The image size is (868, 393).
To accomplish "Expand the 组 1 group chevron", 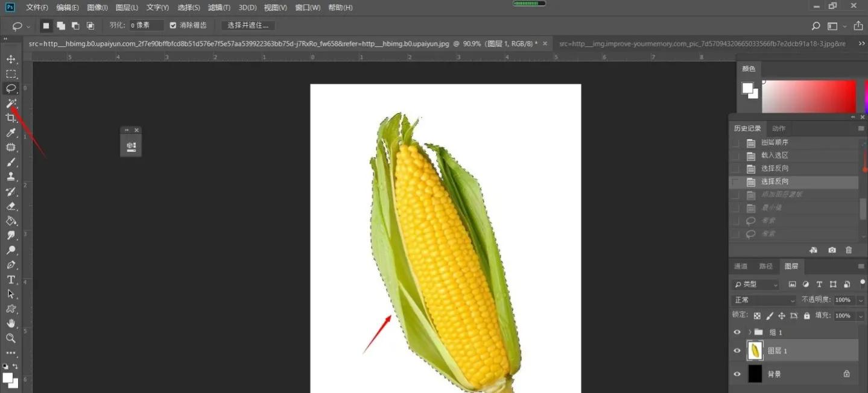I will click(750, 332).
